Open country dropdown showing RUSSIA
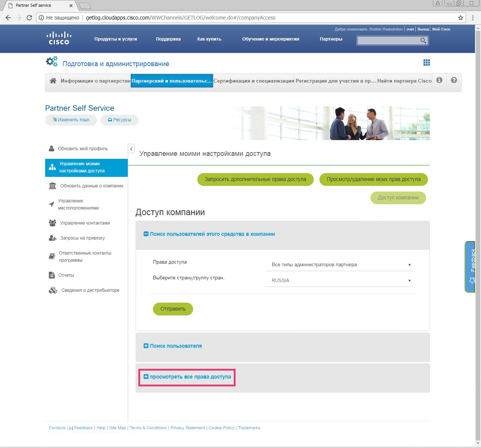This screenshot has height=448, width=481. click(339, 281)
